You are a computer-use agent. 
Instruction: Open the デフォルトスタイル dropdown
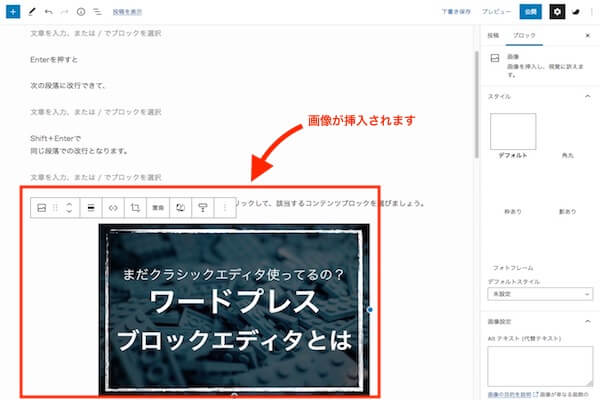point(540,294)
